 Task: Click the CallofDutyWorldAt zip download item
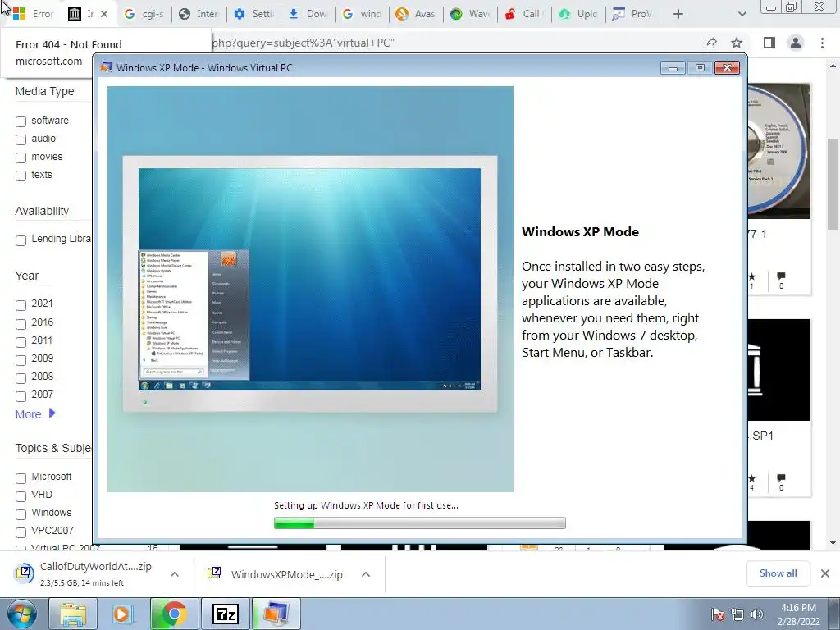click(x=85, y=573)
